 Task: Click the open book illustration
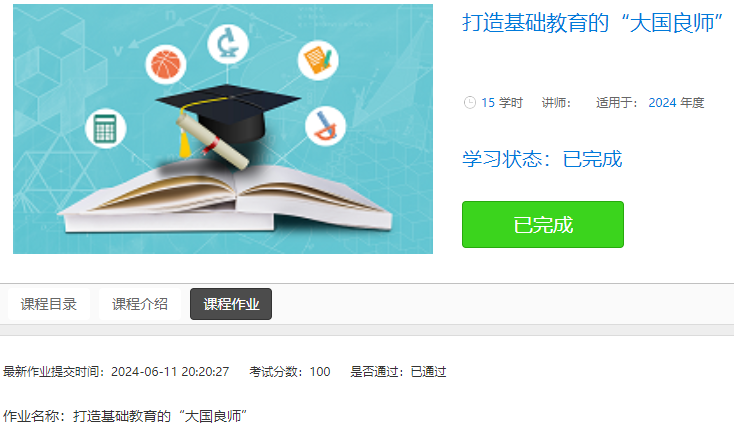(225, 197)
